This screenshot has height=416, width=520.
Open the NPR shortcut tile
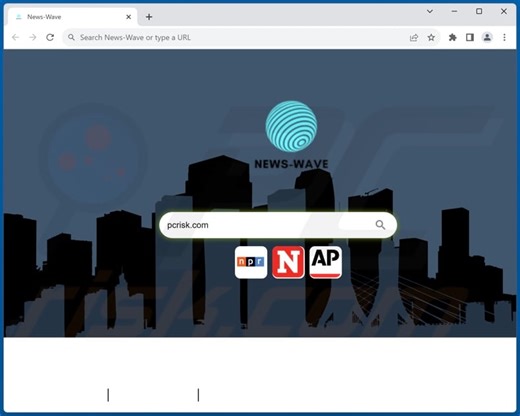251,262
